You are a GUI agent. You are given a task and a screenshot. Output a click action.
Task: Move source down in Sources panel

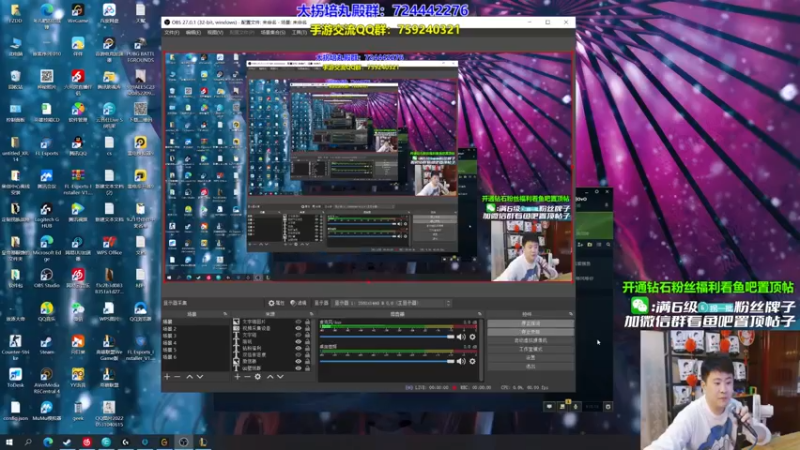pos(280,377)
